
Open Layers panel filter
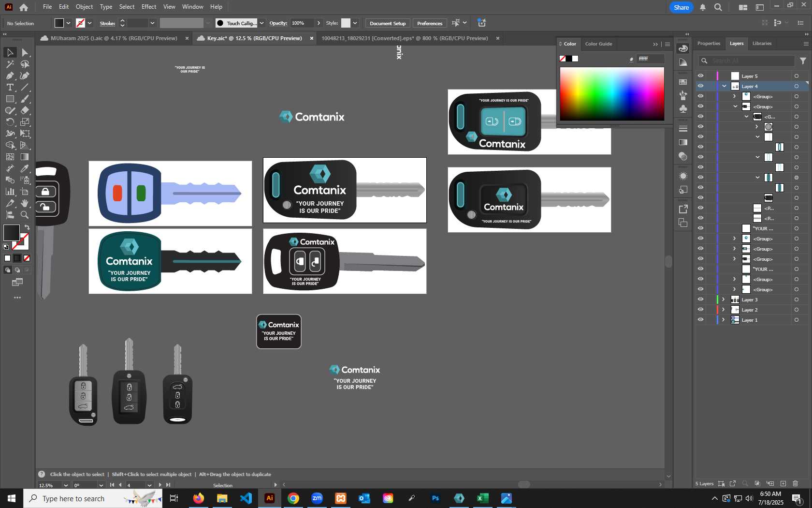click(x=803, y=61)
